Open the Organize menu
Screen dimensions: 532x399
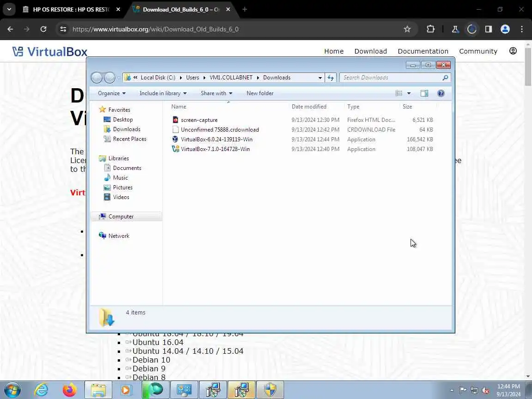(112, 93)
